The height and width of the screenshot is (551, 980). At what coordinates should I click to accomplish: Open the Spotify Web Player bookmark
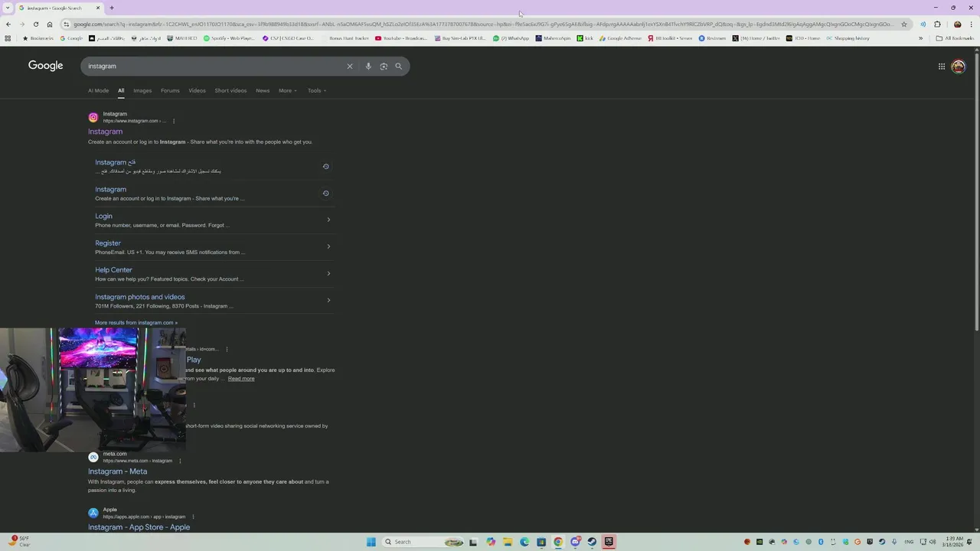click(229, 38)
